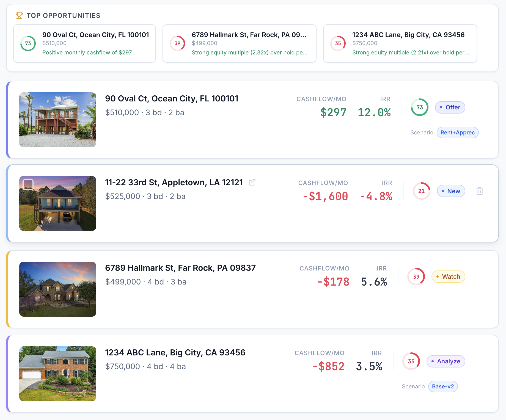Image resolution: width=506 pixels, height=420 pixels.
Task: Click the 73 score progress ring on 90 Oval Ct row
Action: (x=419, y=108)
